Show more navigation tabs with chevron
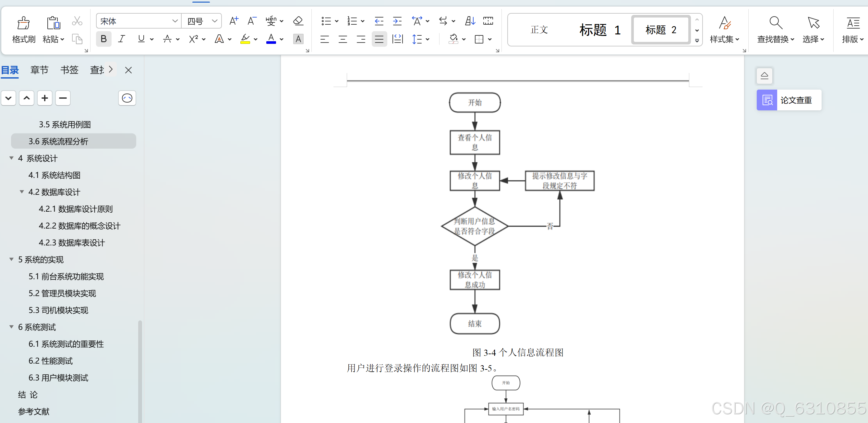Image resolution: width=868 pixels, height=423 pixels. [x=111, y=69]
